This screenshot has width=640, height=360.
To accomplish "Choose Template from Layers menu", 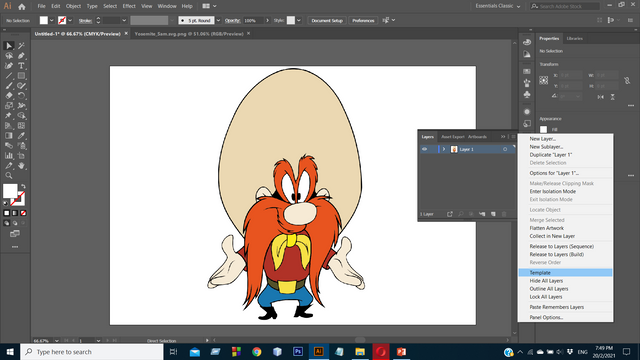I will [565, 273].
